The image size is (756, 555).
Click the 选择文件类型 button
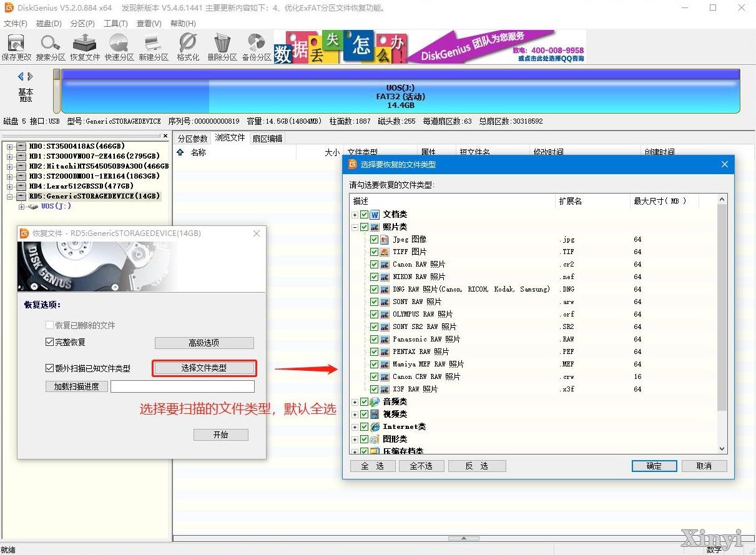[x=204, y=368]
